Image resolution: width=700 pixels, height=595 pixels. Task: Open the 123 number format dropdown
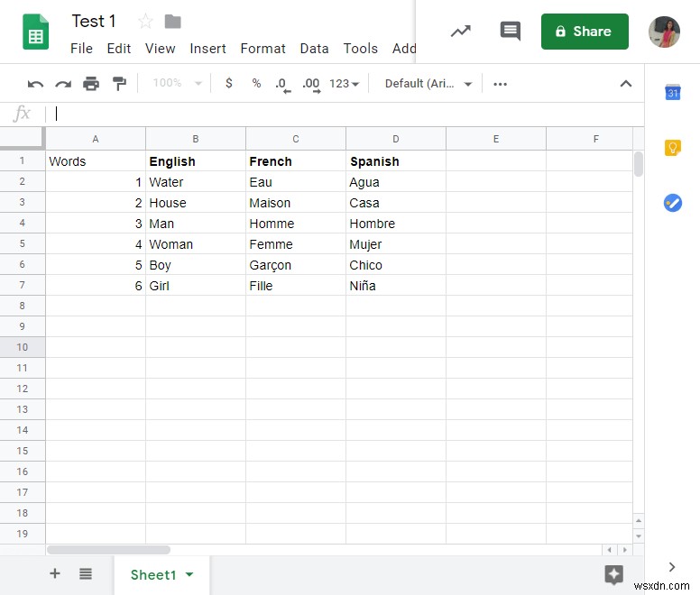tap(344, 84)
